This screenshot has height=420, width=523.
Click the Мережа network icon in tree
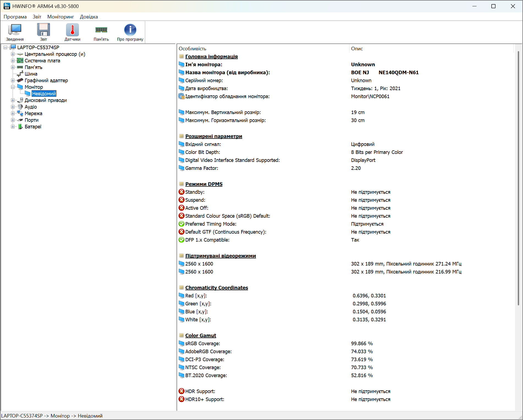click(x=20, y=114)
